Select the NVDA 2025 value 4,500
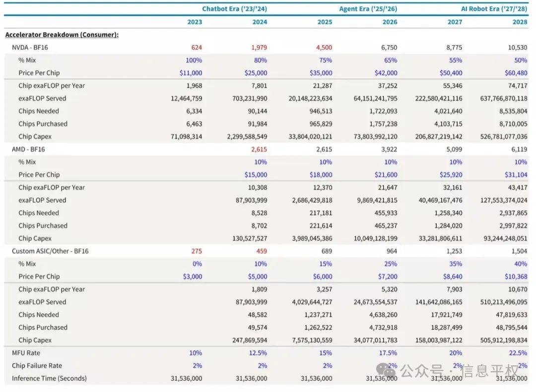The height and width of the screenshot is (392, 536). pos(324,48)
